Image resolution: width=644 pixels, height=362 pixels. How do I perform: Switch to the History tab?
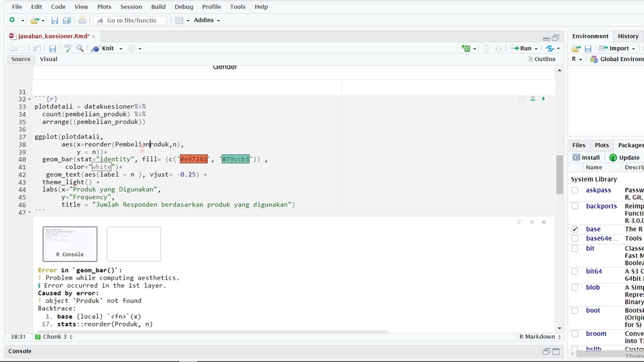point(628,36)
